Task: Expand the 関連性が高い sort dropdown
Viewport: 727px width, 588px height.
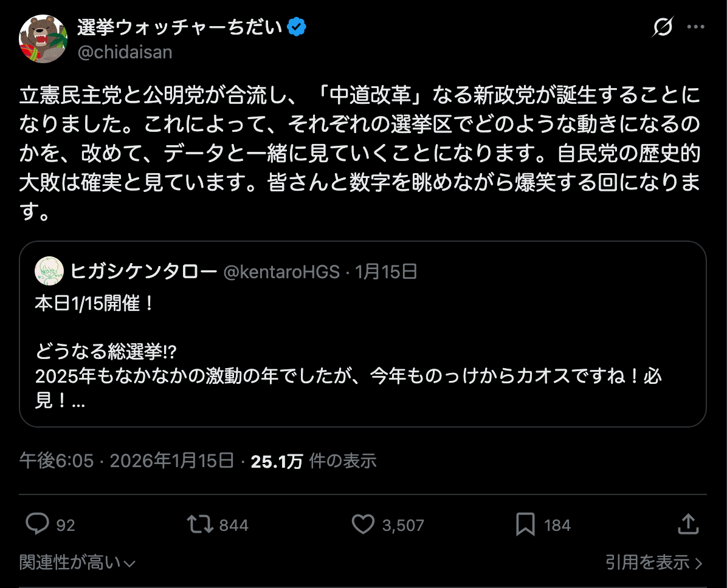Action: click(x=77, y=563)
